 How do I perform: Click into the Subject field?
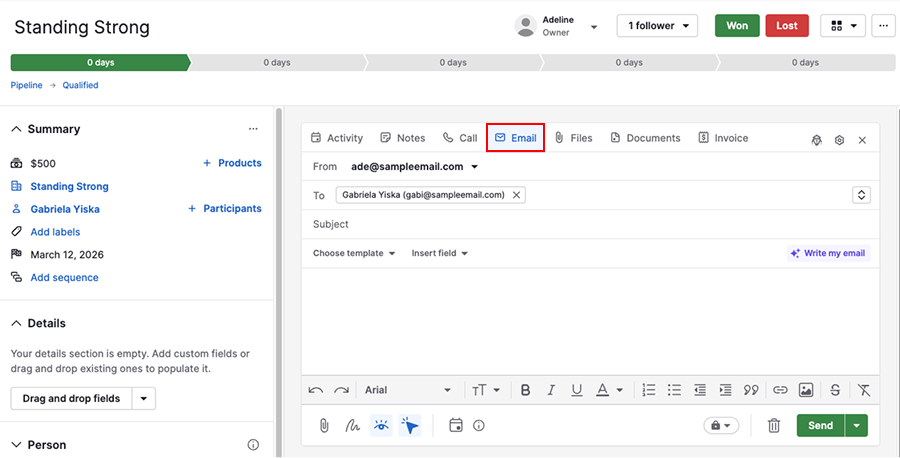click(590, 224)
